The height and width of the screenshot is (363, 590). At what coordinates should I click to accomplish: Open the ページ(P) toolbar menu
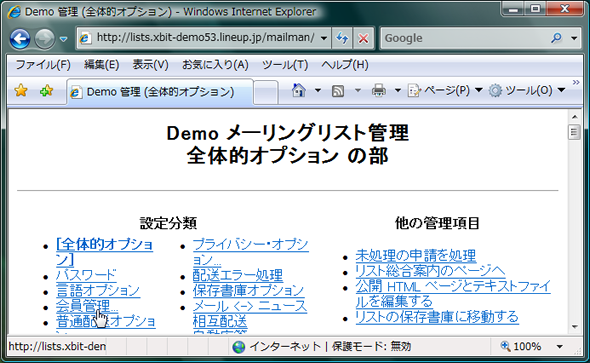point(445,90)
